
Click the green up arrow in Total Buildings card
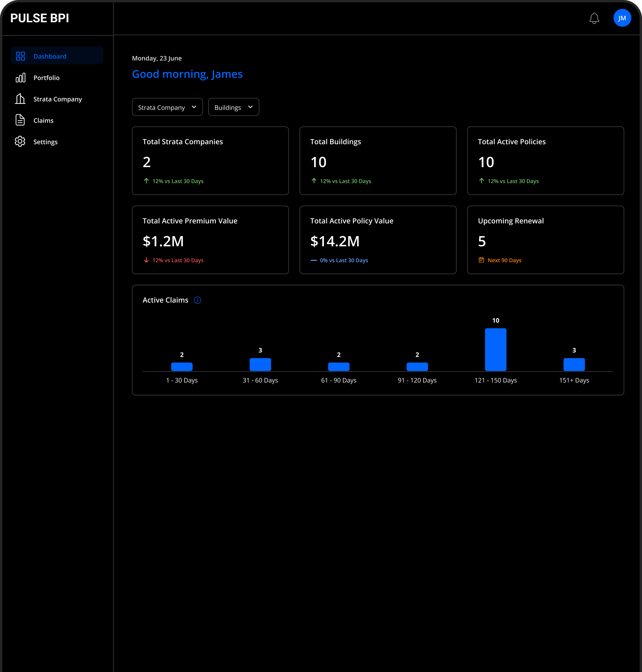pyautogui.click(x=314, y=181)
